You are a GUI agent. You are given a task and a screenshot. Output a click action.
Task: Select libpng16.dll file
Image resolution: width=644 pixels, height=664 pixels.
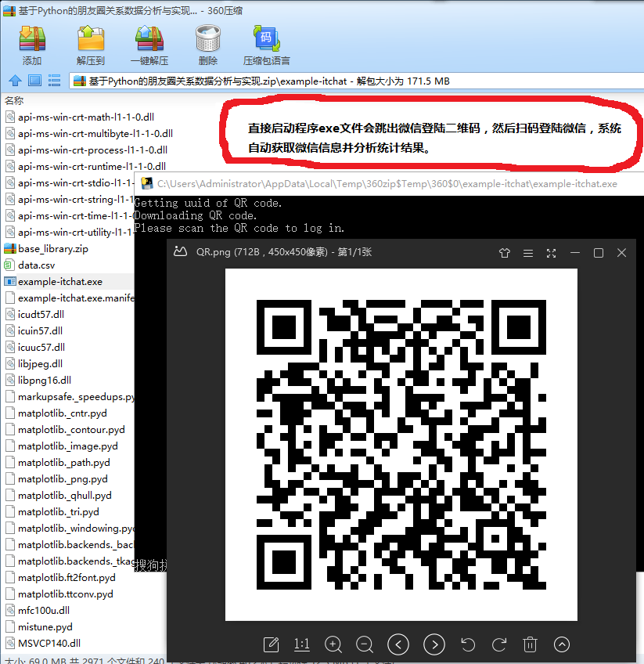45,381
